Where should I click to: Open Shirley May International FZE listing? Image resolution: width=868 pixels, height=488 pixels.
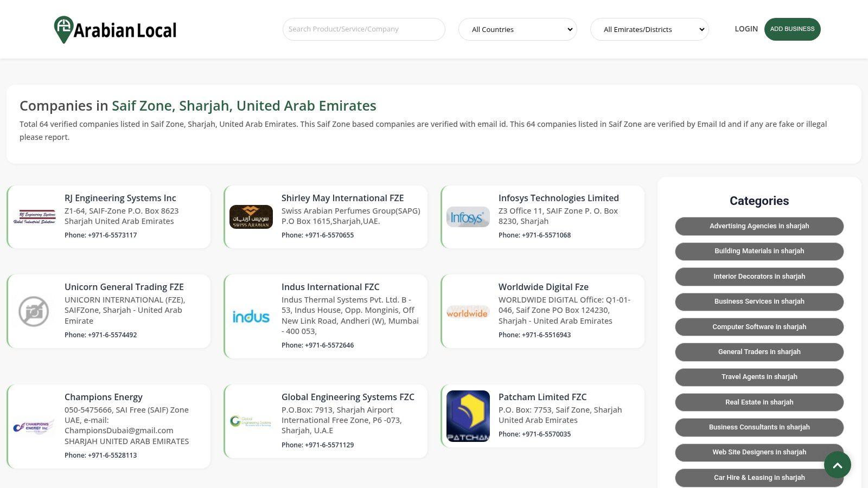click(342, 198)
